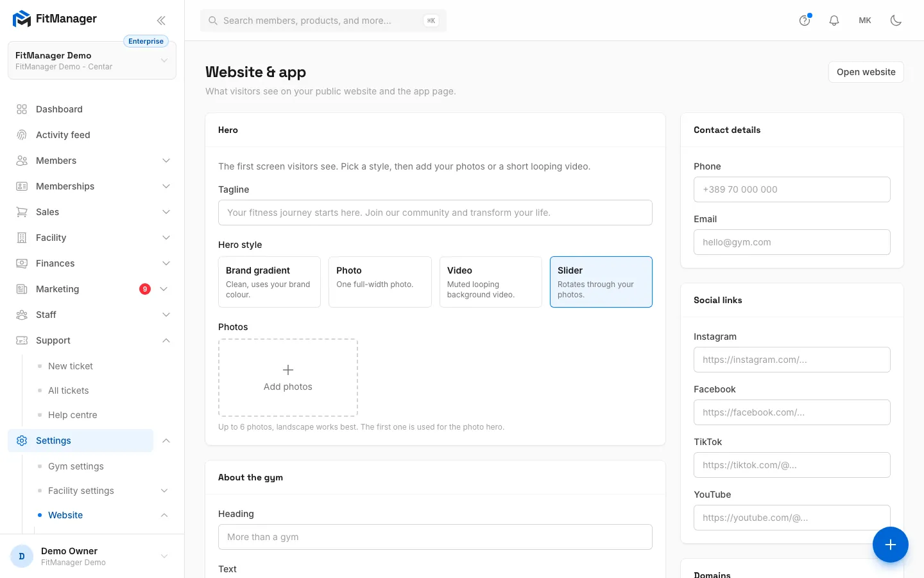The height and width of the screenshot is (578, 924).
Task: Click the Finances banknote icon
Action: coord(22,263)
